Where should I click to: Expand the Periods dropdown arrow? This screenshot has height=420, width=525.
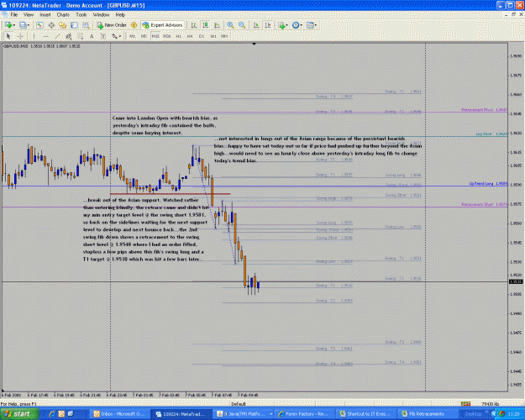pyautogui.click(x=301, y=25)
